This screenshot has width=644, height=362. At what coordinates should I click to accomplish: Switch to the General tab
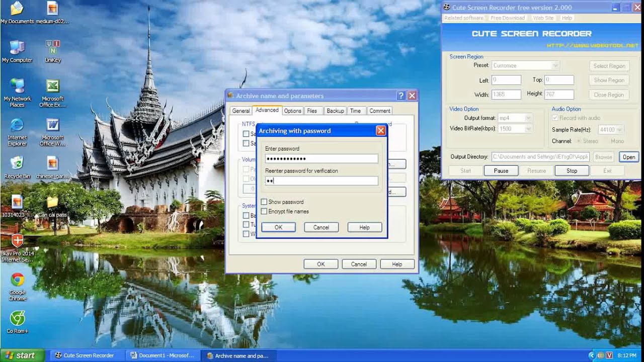(x=241, y=111)
